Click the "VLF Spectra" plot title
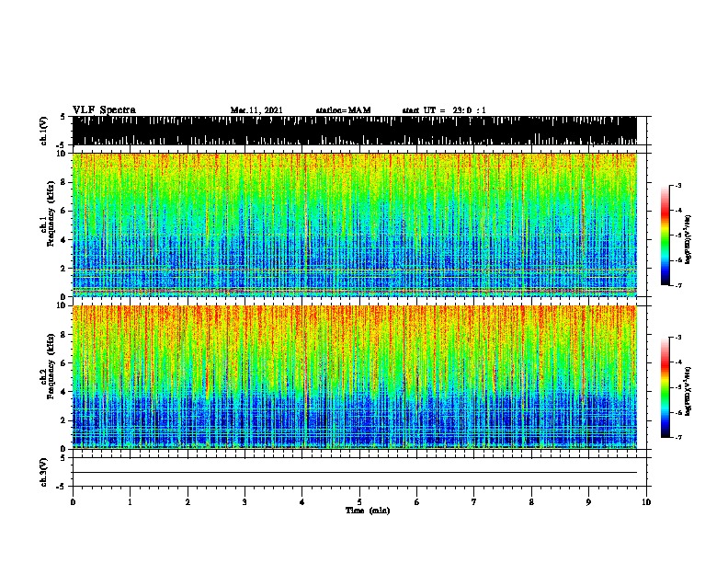Image resolution: width=728 pixels, height=563 pixels. [104, 110]
